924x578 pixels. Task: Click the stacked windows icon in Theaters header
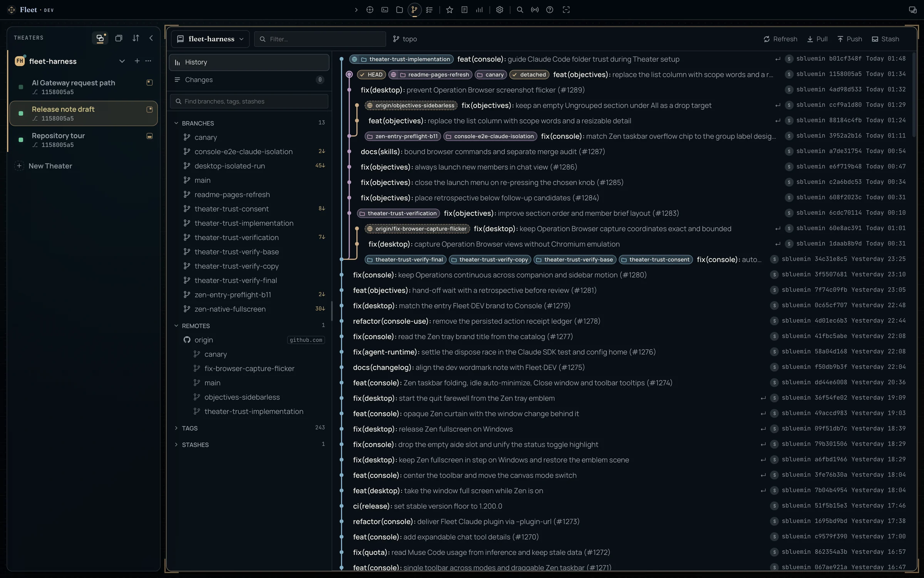119,38
